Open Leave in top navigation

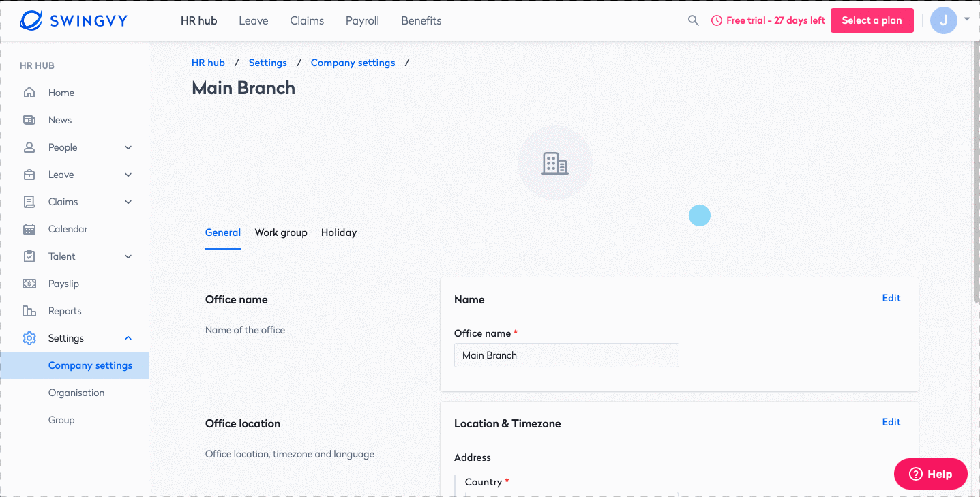(254, 20)
